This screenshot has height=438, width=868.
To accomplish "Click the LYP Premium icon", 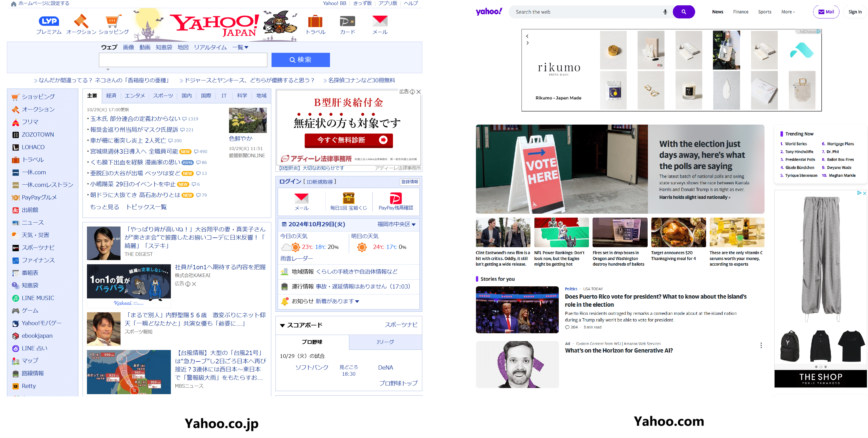I will [x=49, y=21].
